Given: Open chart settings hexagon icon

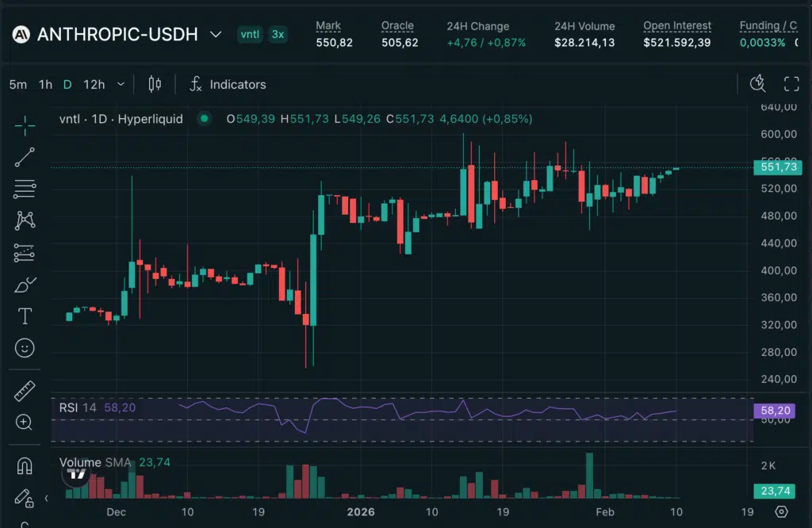Looking at the screenshot, I should point(781,512).
